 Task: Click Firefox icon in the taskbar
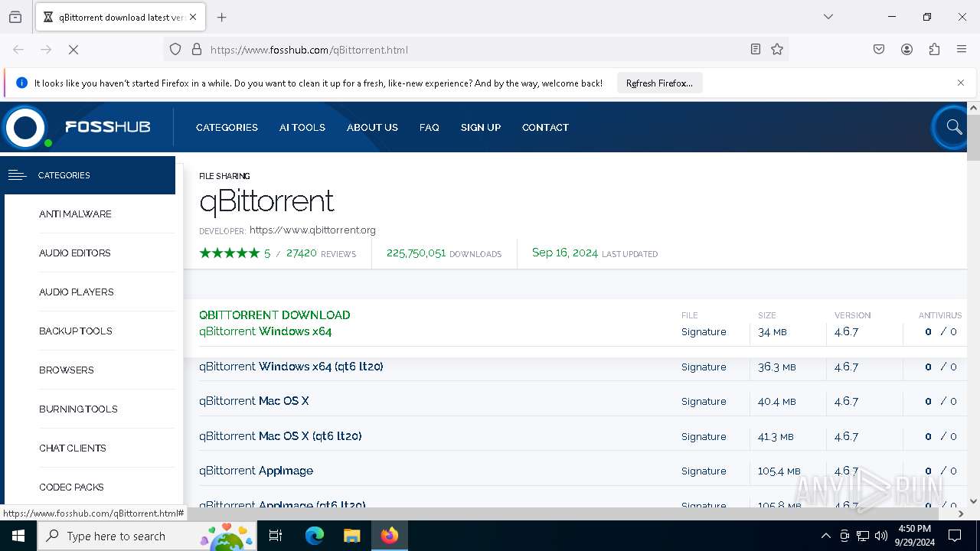point(390,536)
